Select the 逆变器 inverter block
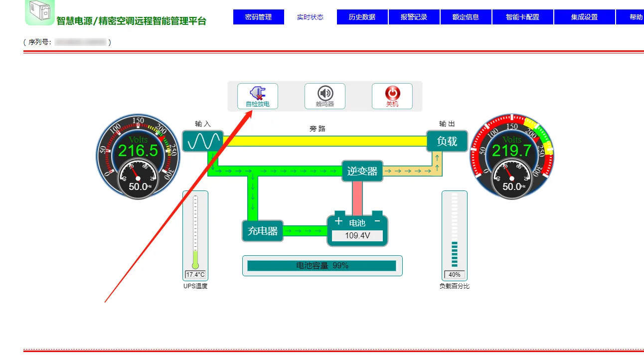 pyautogui.click(x=362, y=171)
